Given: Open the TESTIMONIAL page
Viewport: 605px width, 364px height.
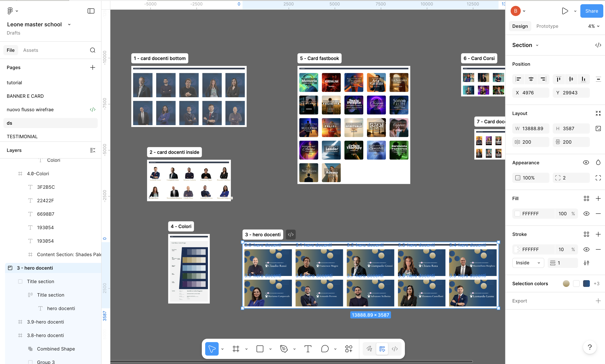Looking at the screenshot, I should [22, 136].
